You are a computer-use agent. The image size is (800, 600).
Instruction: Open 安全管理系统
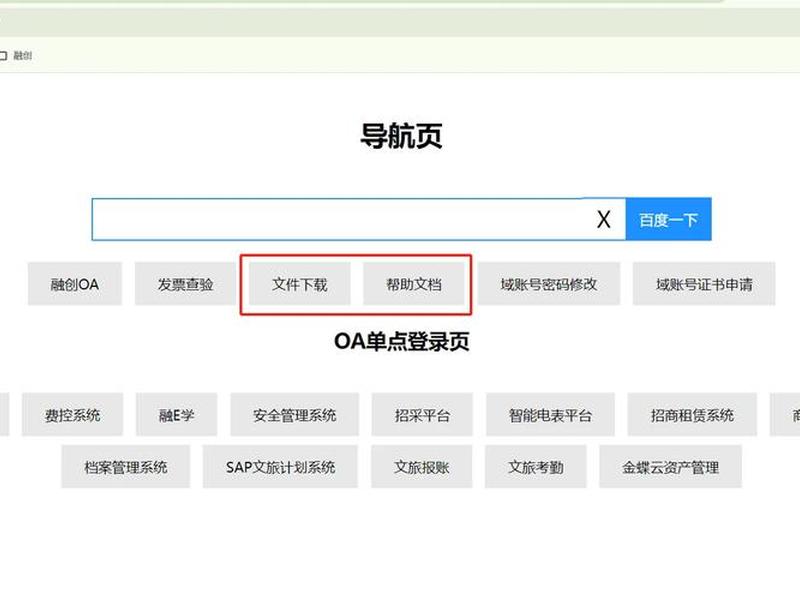(x=294, y=414)
